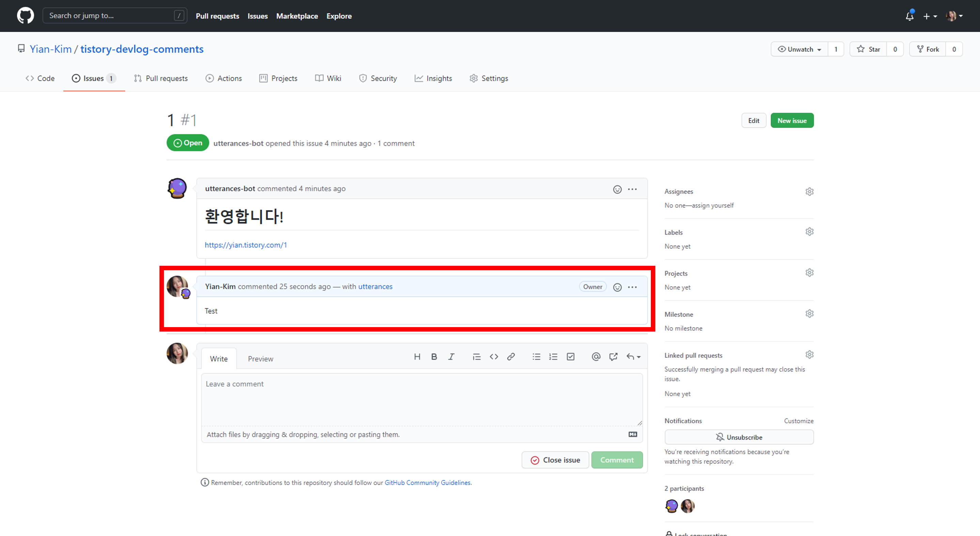Click the mention @ icon
980x536 pixels.
coord(596,357)
